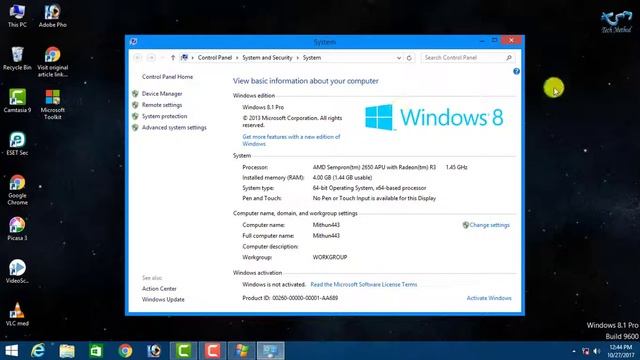Open recent locations dropdown arrow
Image resolution: width=640 pixels, height=360 pixels.
coord(162,58)
